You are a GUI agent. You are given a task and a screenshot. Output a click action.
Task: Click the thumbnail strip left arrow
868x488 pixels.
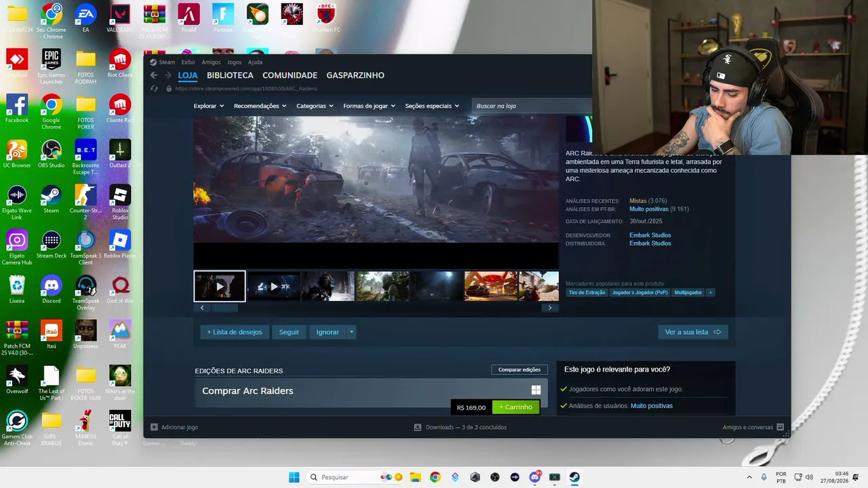[x=202, y=308]
